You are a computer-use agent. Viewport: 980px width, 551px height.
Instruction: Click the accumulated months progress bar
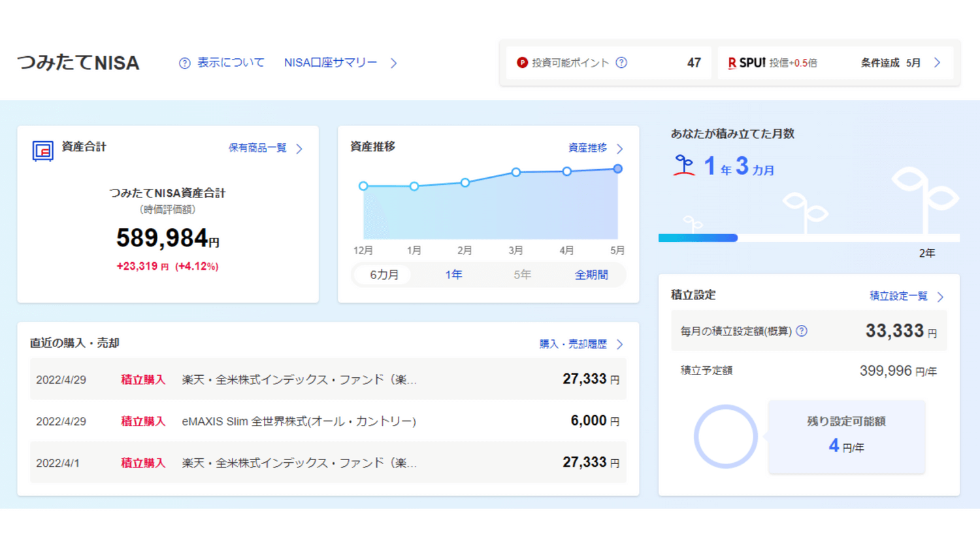click(x=809, y=238)
